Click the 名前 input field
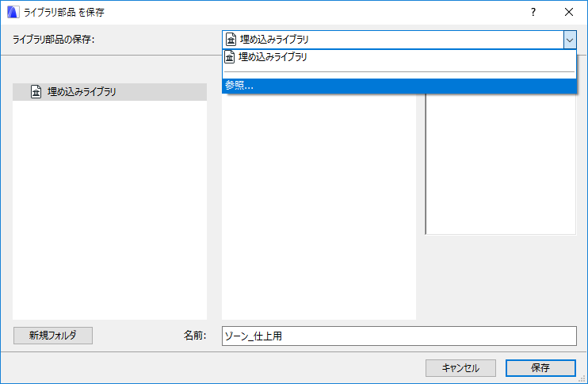Screen dimensions: 588x384 [x=399, y=336]
